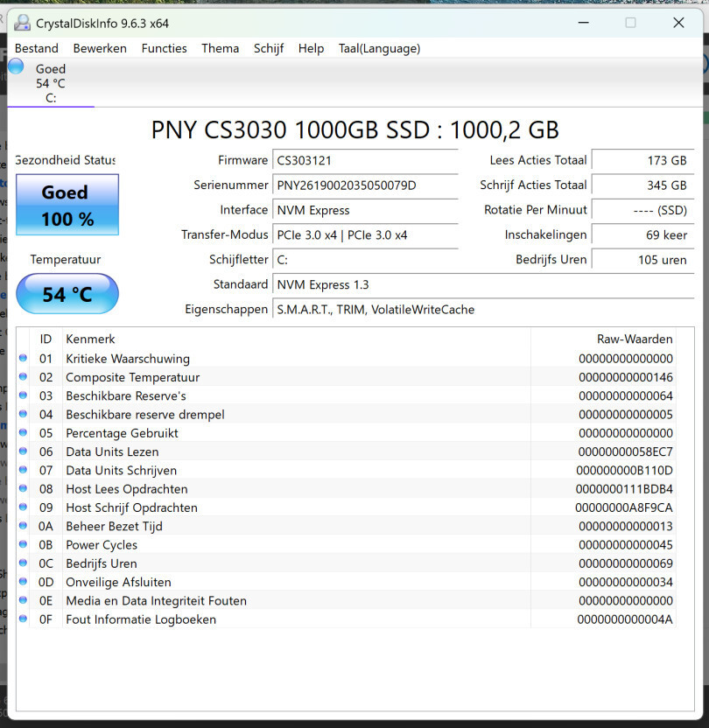Click status dot for Kritieke Waarschuwing row

click(23, 358)
